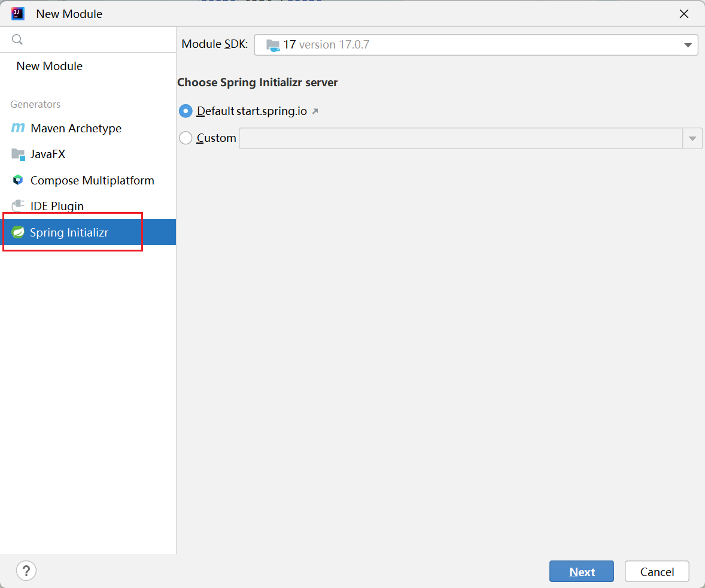Select Spring Initializr generator
Screen dimensions: 705x588
coord(88,232)
